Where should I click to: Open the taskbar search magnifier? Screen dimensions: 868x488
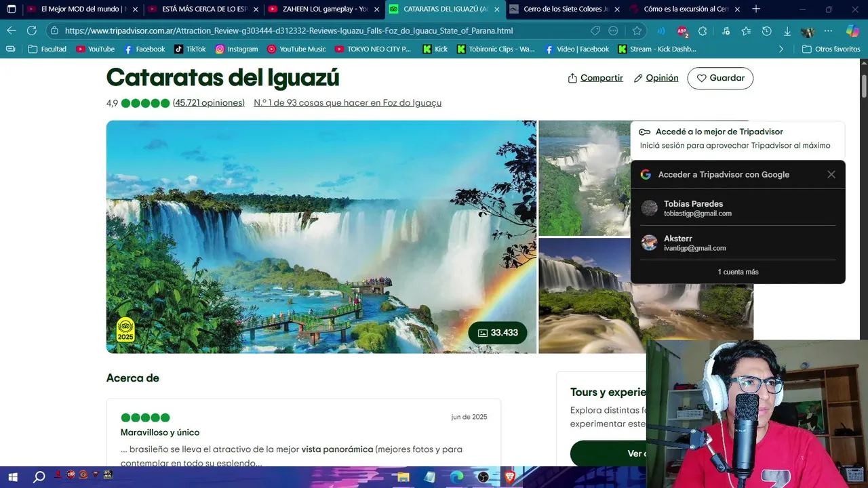coord(39,477)
